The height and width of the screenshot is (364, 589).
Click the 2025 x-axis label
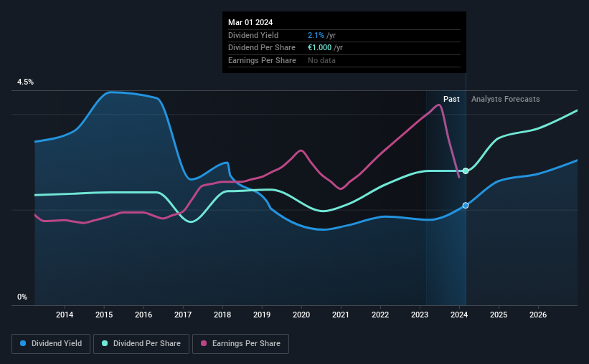(x=499, y=315)
